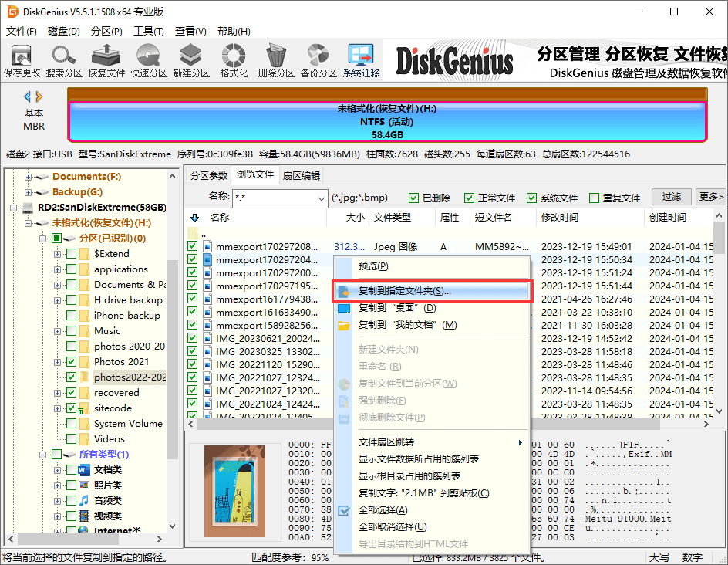The image size is (728, 565).
Task: Launch the 系统迁移 system migration tool
Action: click(361, 60)
